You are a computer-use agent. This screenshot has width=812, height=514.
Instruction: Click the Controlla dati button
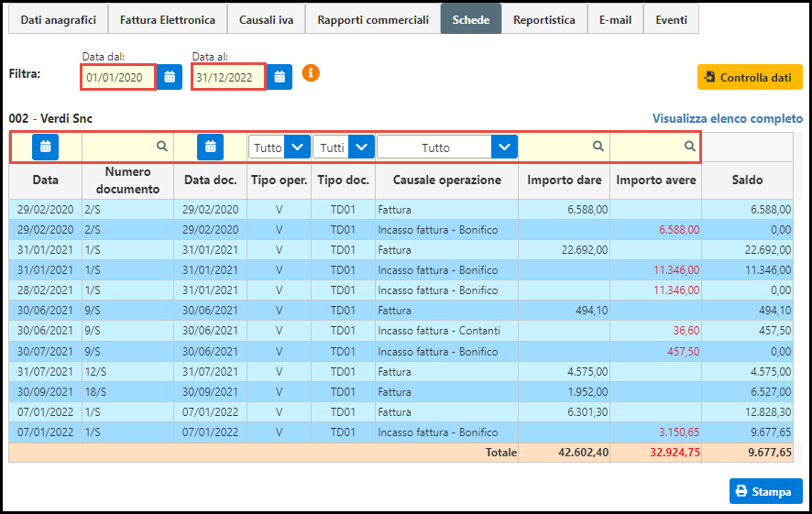click(750, 77)
